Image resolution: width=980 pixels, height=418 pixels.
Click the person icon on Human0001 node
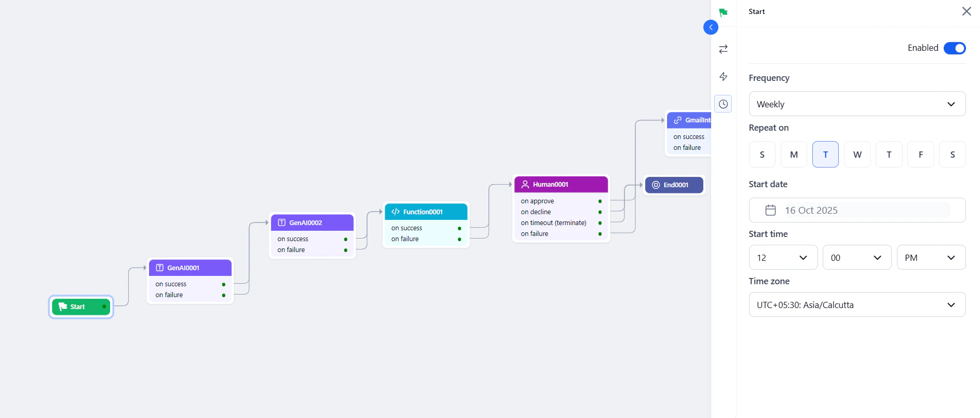[x=524, y=184]
